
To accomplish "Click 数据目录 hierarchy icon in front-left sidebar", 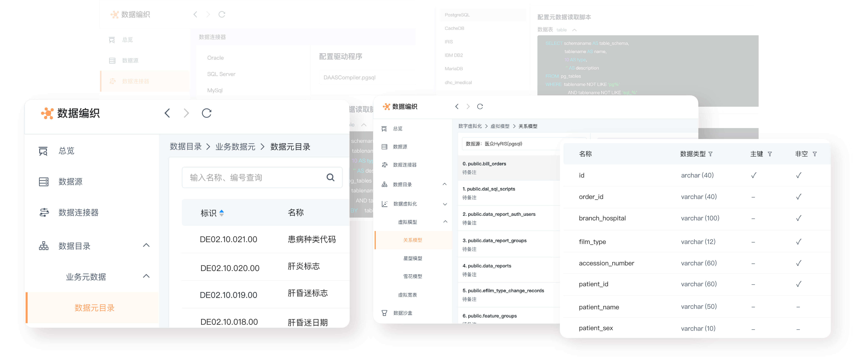I will (43, 246).
